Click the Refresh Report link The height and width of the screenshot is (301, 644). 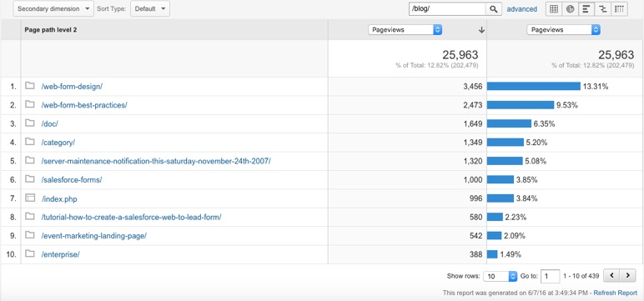[x=616, y=293]
